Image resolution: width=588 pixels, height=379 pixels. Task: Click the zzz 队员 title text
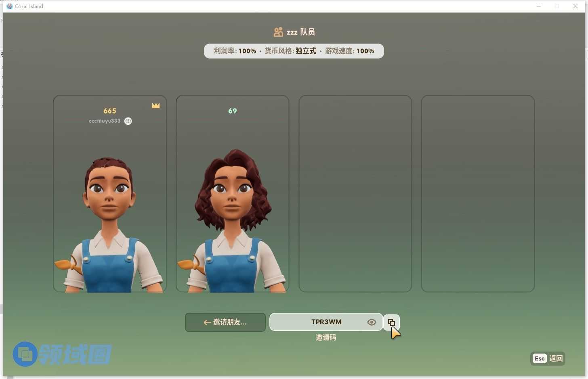300,32
